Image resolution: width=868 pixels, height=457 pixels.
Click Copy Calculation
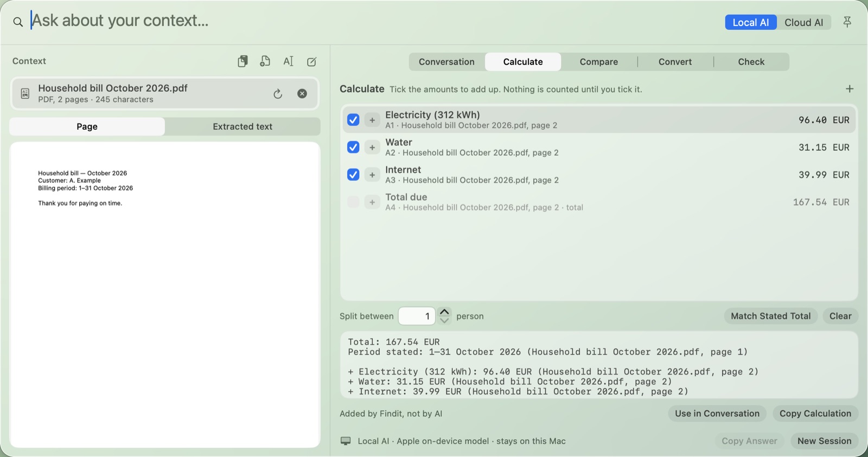point(815,414)
